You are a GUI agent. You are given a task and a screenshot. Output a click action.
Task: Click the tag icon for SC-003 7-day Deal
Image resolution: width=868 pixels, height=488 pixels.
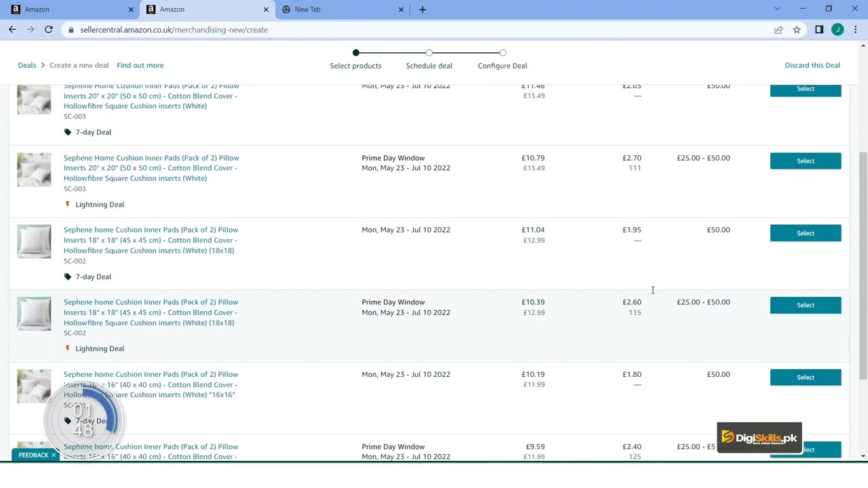coord(67,132)
